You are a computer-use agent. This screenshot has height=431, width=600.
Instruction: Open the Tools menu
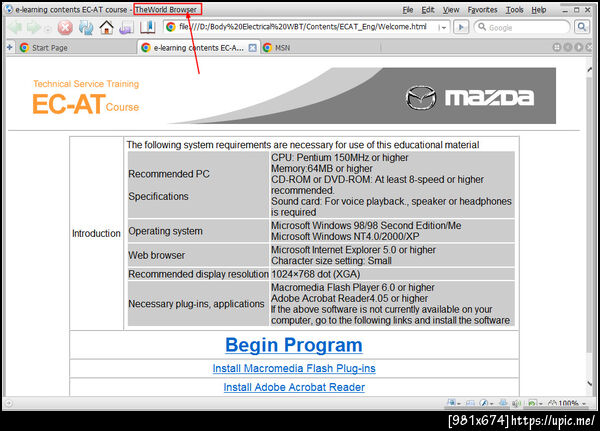[514, 10]
